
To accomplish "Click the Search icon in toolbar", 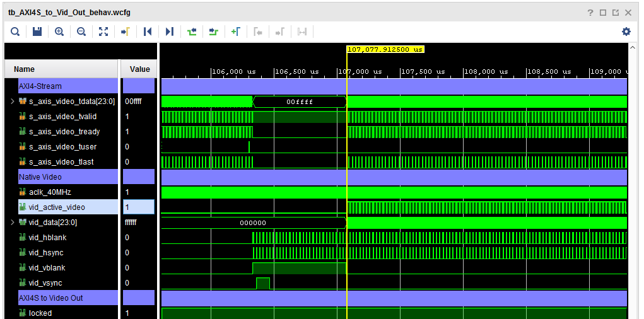I will (x=15, y=32).
